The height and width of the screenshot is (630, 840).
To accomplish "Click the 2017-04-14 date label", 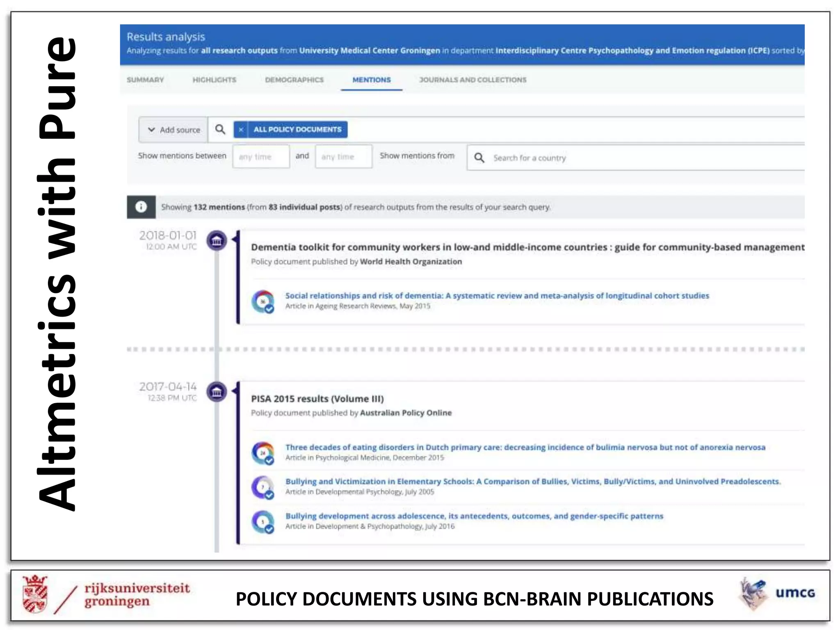I will click(168, 387).
